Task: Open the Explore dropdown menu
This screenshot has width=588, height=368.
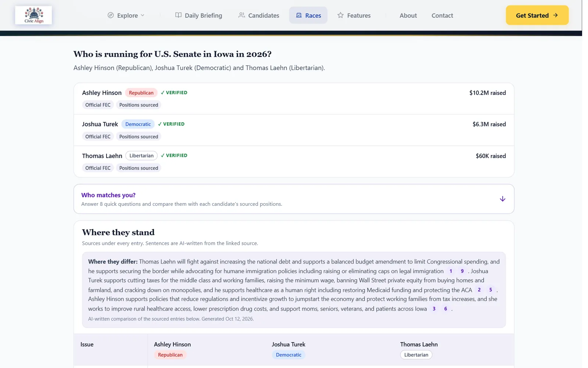Action: [x=126, y=15]
